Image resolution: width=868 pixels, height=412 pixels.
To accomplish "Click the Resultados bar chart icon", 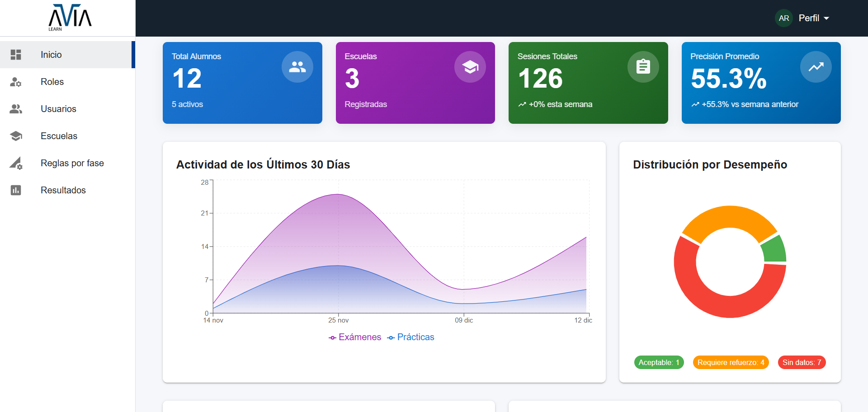I will coord(16,190).
